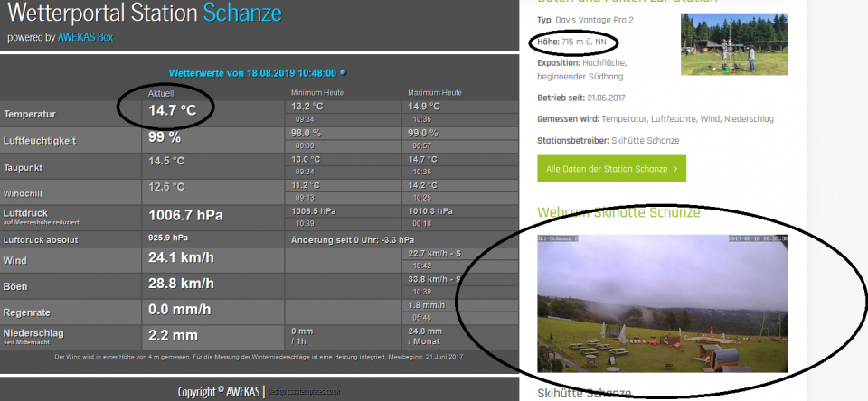Click the 'Wetterwerte von 18.08.2019' heading

coord(252,73)
